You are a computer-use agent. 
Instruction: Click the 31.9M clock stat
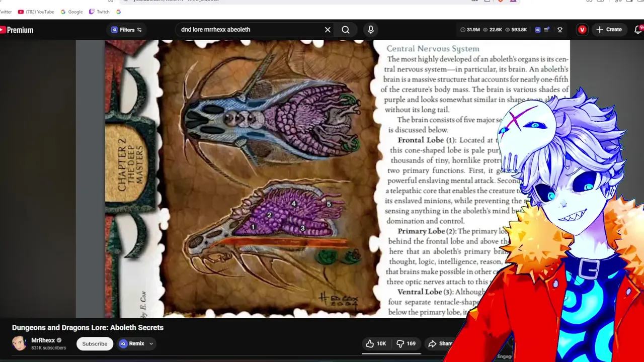tap(470, 30)
